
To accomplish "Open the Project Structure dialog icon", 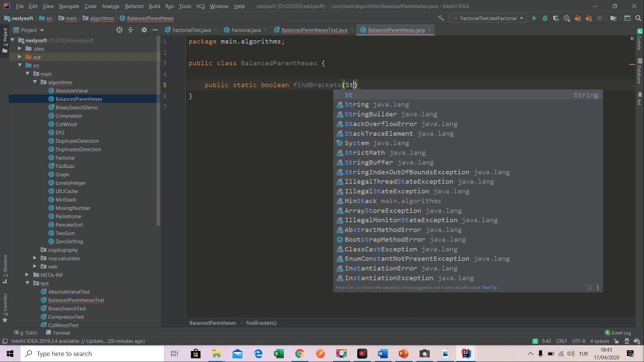I will click(x=613, y=18).
